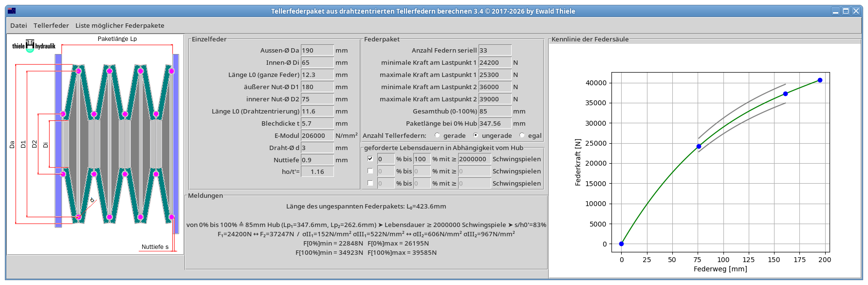The width and height of the screenshot is (868, 285).
Task: Click the Aussen-Ø Da input field
Action: [317, 50]
